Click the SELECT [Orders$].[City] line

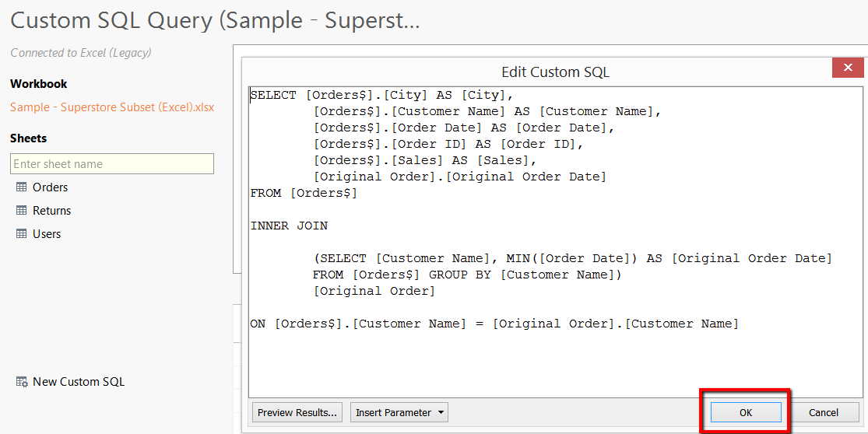pyautogui.click(x=382, y=95)
